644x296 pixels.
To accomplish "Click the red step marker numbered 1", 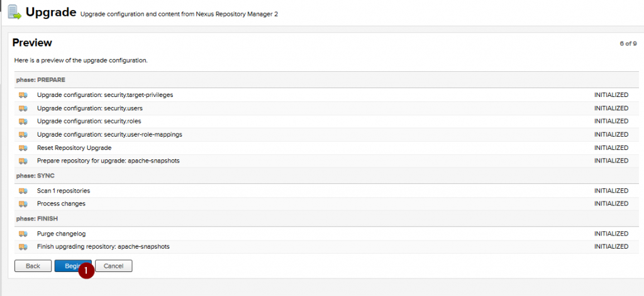I will [86, 271].
